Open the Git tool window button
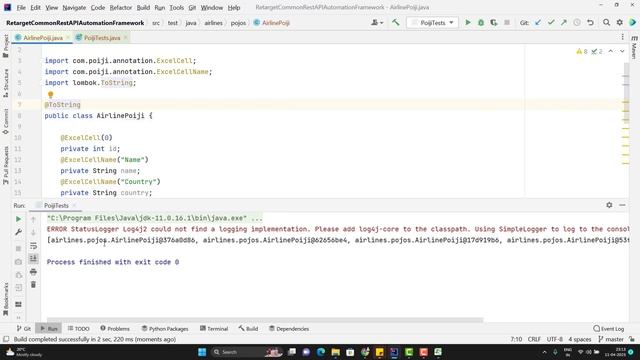 [x=24, y=329]
